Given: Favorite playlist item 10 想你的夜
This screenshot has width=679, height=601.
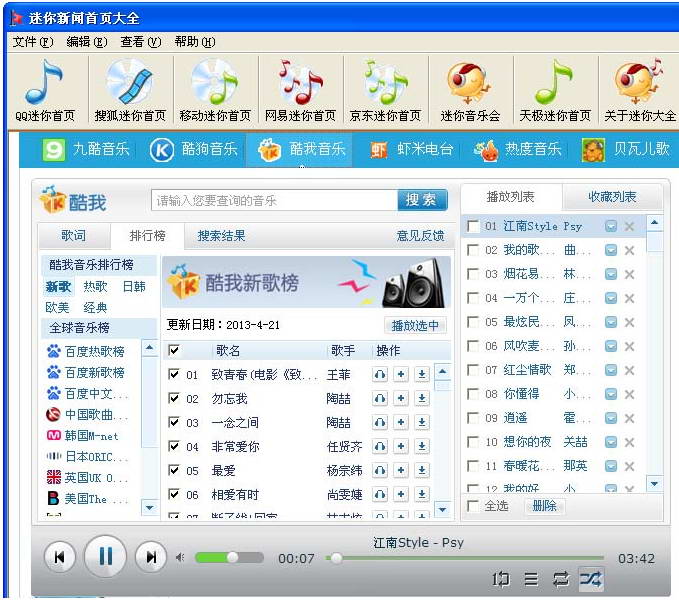Looking at the screenshot, I should 611,442.
